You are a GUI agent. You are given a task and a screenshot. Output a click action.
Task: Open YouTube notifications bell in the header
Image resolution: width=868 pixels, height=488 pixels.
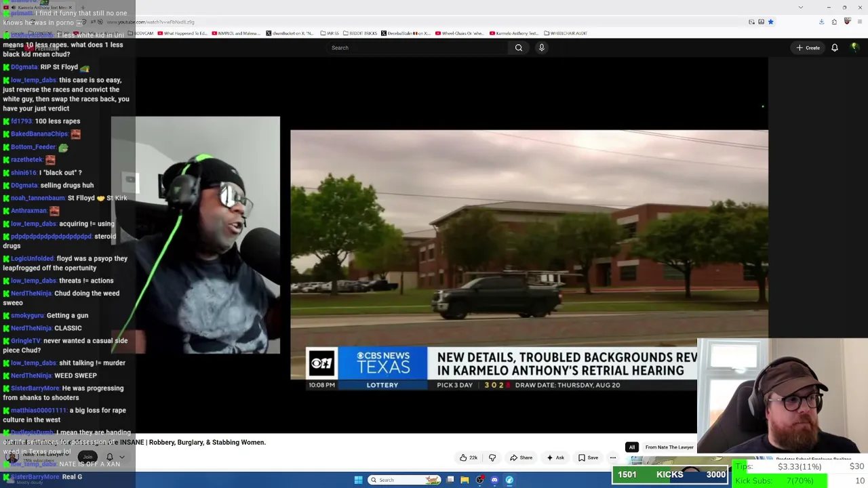(835, 47)
